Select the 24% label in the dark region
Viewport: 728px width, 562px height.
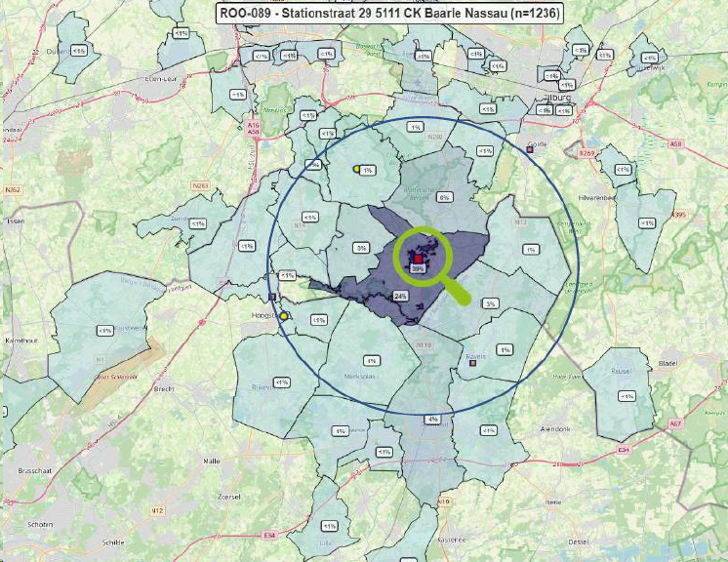[400, 296]
